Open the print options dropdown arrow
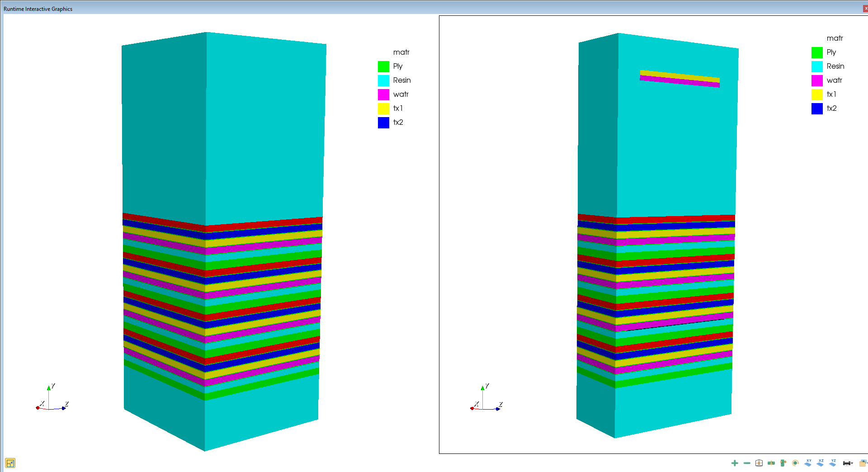Image resolution: width=868 pixels, height=472 pixels. 852,463
